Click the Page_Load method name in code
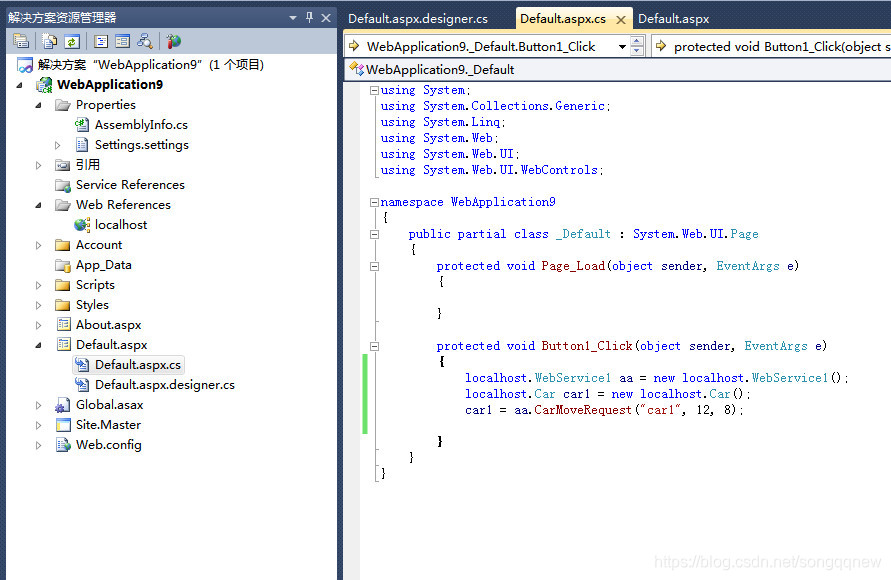 [x=573, y=266]
